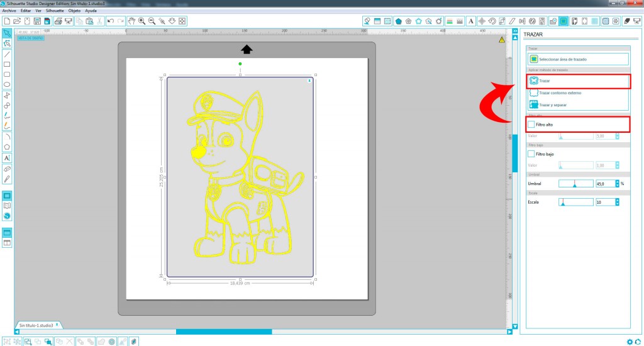
Task: Select the Draw a Rectangle tool
Action: point(7,65)
